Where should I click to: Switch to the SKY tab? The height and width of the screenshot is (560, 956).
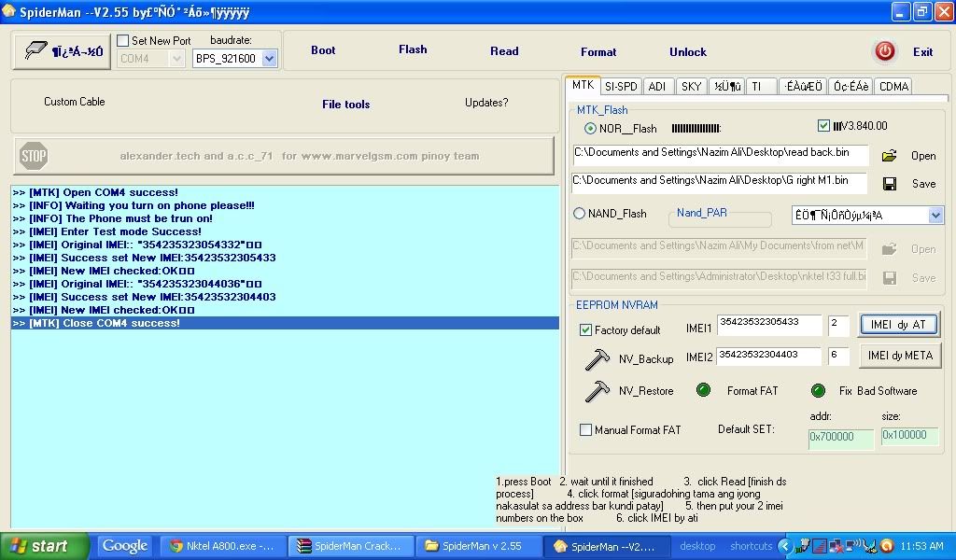click(692, 87)
